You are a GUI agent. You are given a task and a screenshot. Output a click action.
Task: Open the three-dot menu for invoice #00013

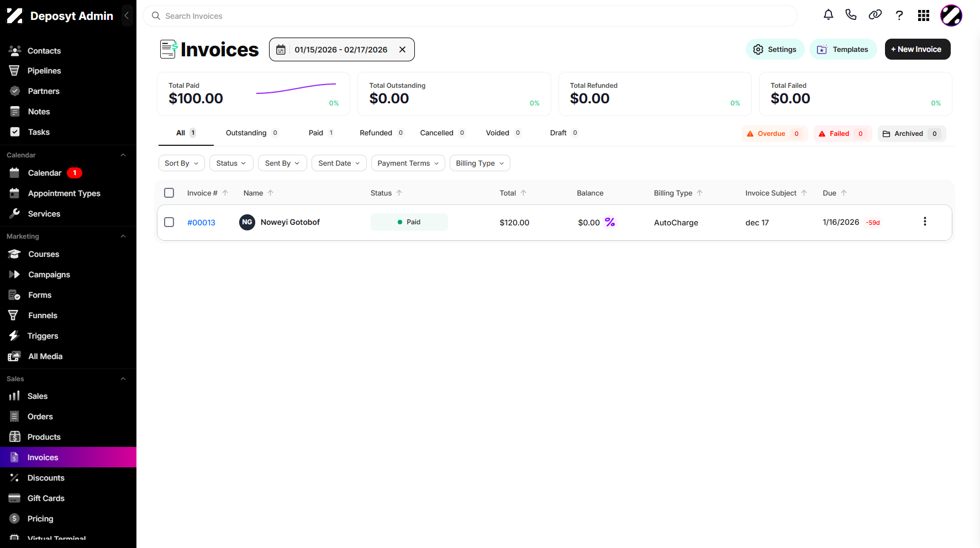[925, 222]
